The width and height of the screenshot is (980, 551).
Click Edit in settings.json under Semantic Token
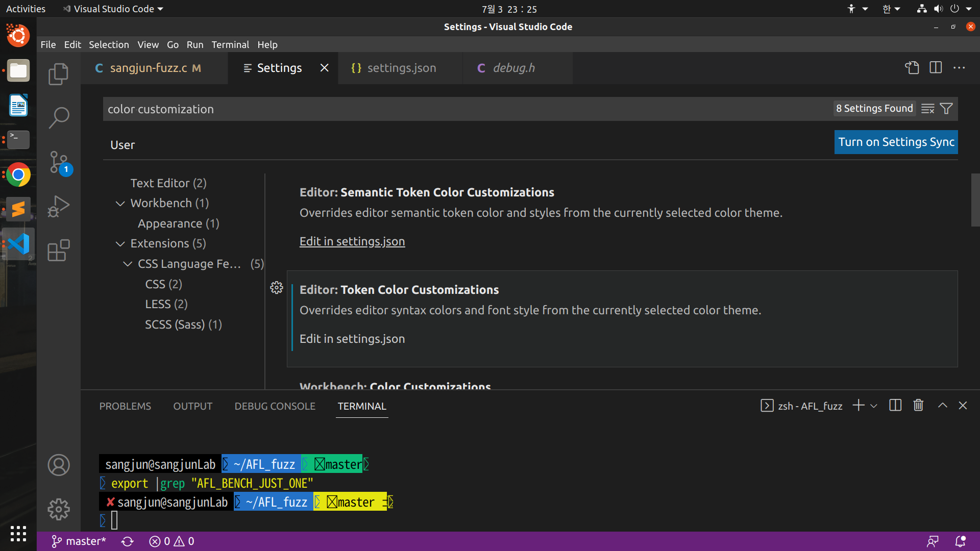pyautogui.click(x=352, y=241)
